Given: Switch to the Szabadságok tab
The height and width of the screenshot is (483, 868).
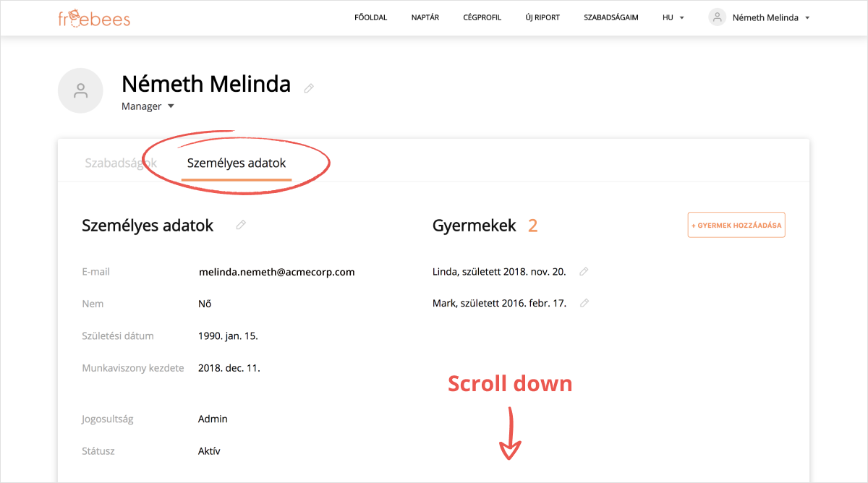Looking at the screenshot, I should click(121, 163).
